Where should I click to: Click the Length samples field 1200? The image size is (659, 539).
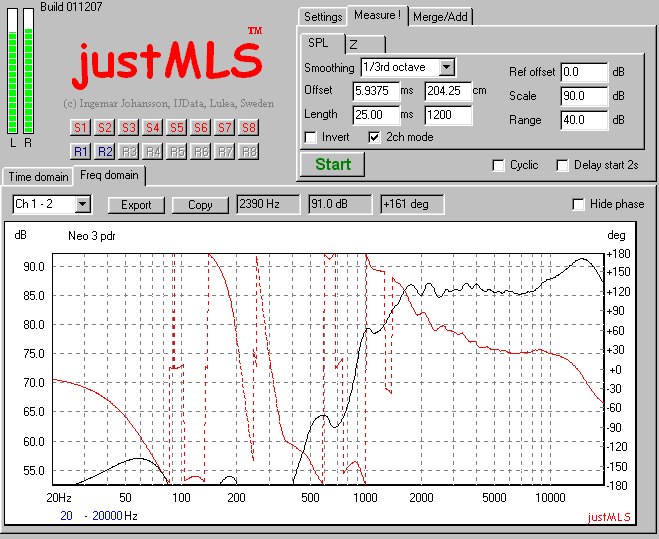point(448,115)
